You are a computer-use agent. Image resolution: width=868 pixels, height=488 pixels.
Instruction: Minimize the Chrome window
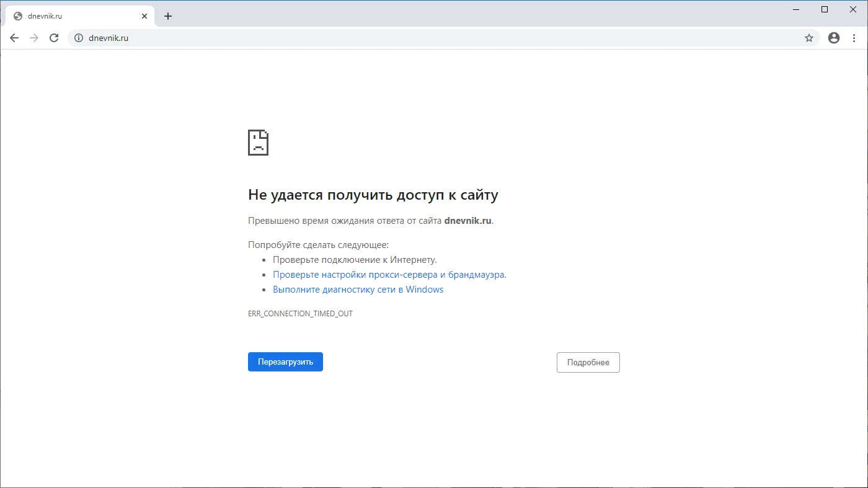[x=796, y=9]
